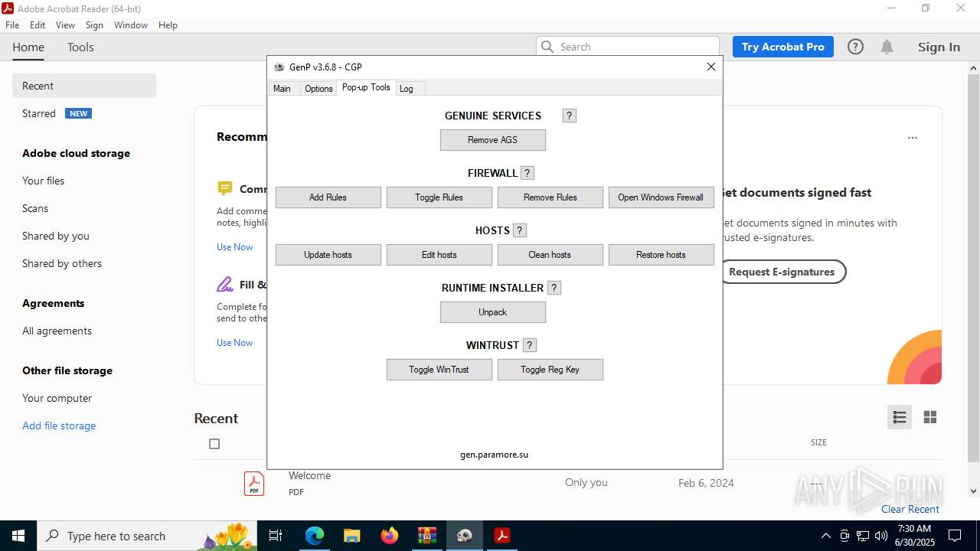
Task: Open the Sign menu in Acrobat
Action: [x=94, y=25]
